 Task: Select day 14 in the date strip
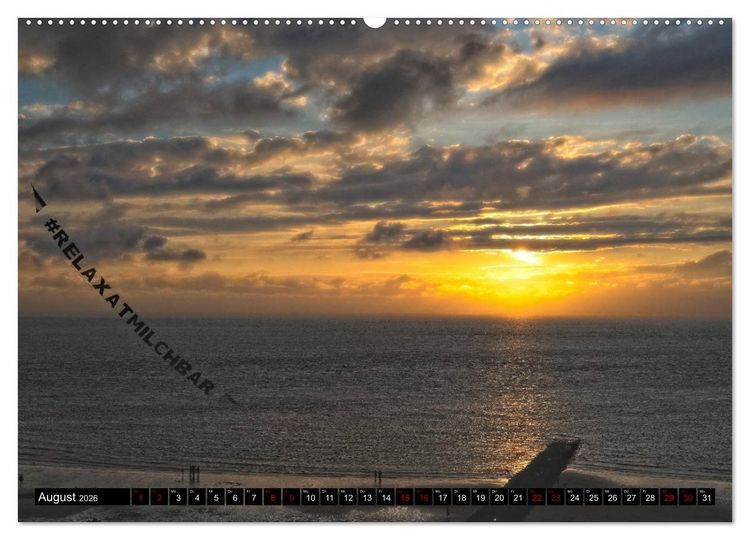[386, 497]
